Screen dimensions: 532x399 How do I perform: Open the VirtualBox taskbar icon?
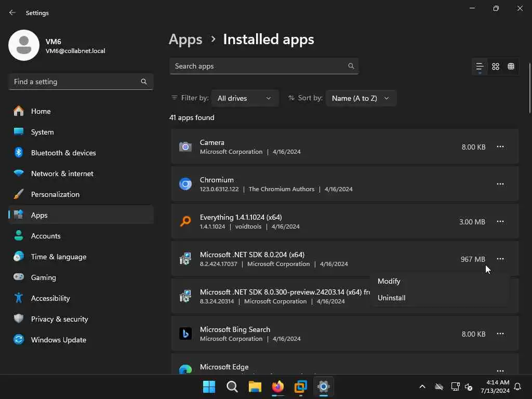[x=301, y=387]
